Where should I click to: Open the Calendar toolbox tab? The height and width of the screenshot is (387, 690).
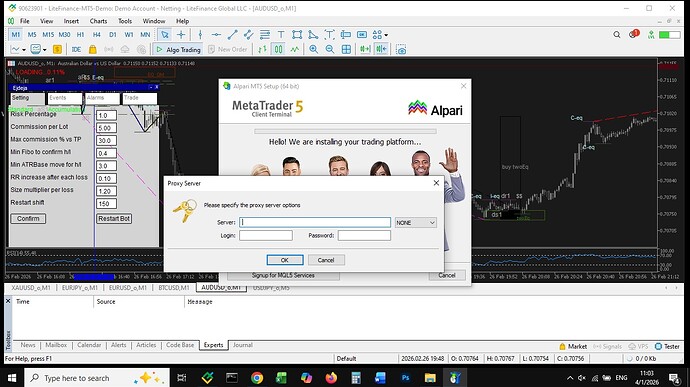click(x=89, y=345)
